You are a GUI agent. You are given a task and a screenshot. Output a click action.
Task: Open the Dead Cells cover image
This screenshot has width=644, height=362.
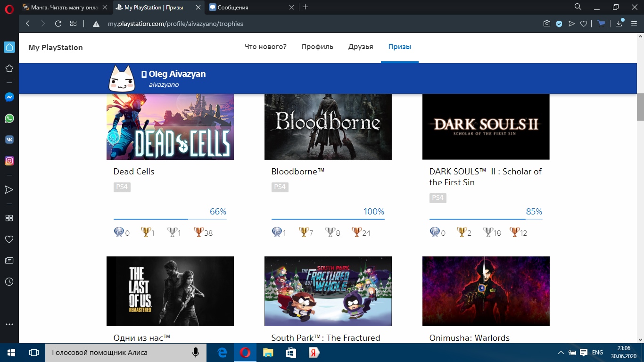click(x=170, y=127)
